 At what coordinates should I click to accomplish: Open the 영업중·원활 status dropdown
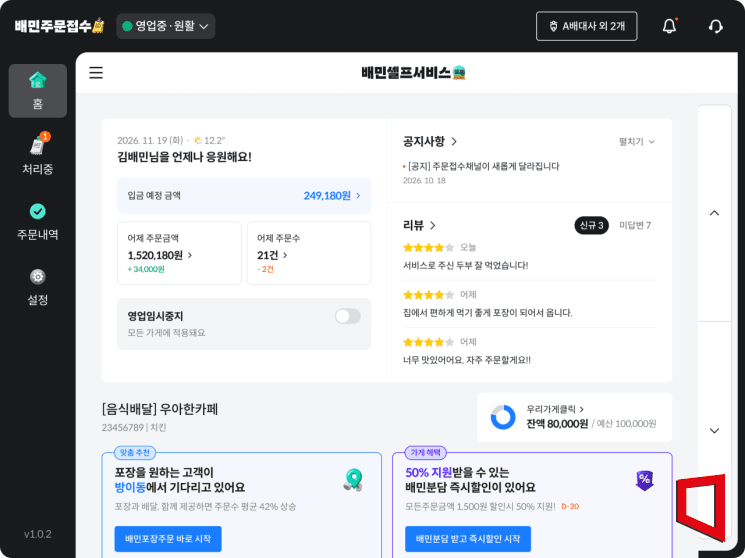tap(165, 26)
